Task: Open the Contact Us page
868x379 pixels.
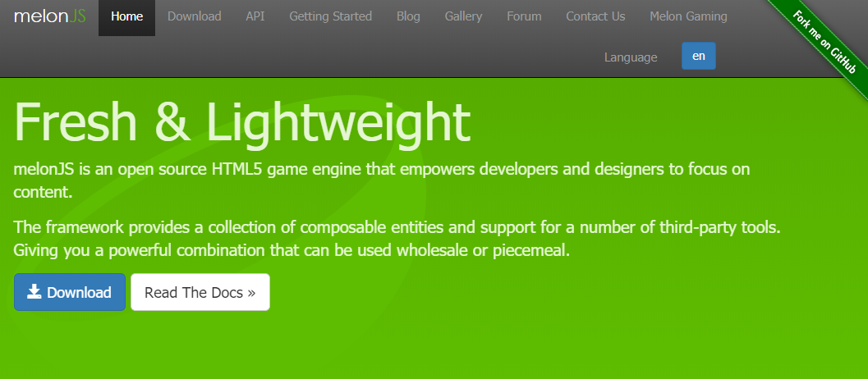Action: point(595,16)
